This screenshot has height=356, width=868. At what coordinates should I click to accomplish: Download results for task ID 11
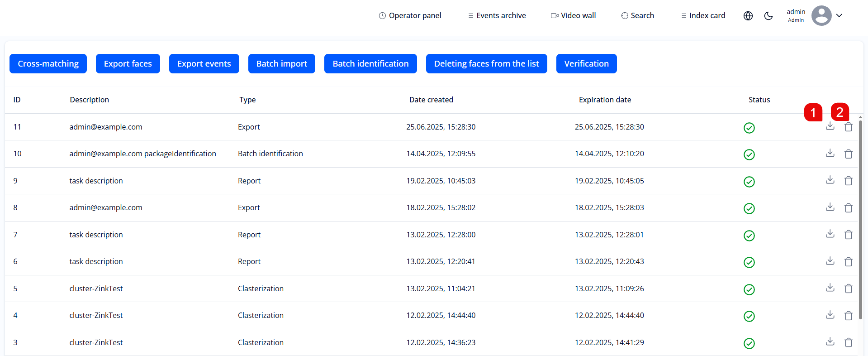click(830, 126)
